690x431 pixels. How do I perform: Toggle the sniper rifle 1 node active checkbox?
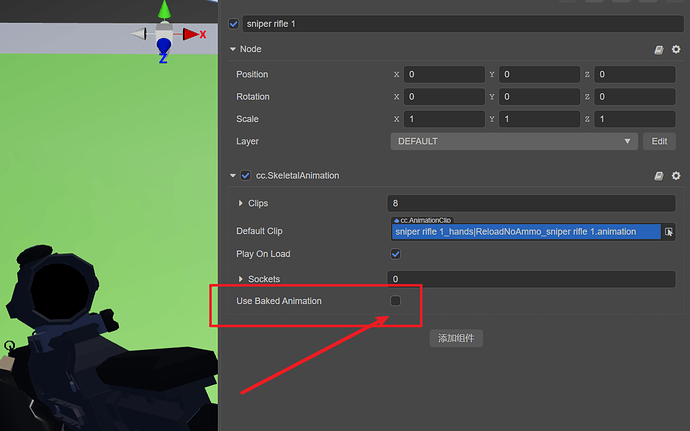pos(234,24)
